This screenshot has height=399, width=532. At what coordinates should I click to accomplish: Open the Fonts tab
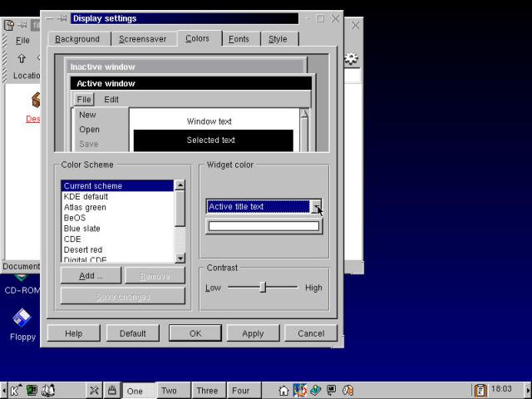[239, 39]
